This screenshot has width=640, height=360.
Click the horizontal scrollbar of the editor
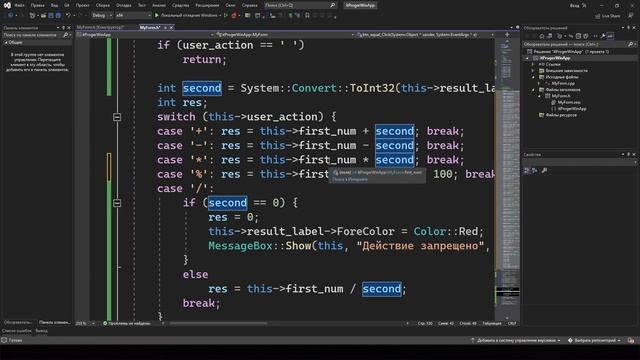pos(218,323)
